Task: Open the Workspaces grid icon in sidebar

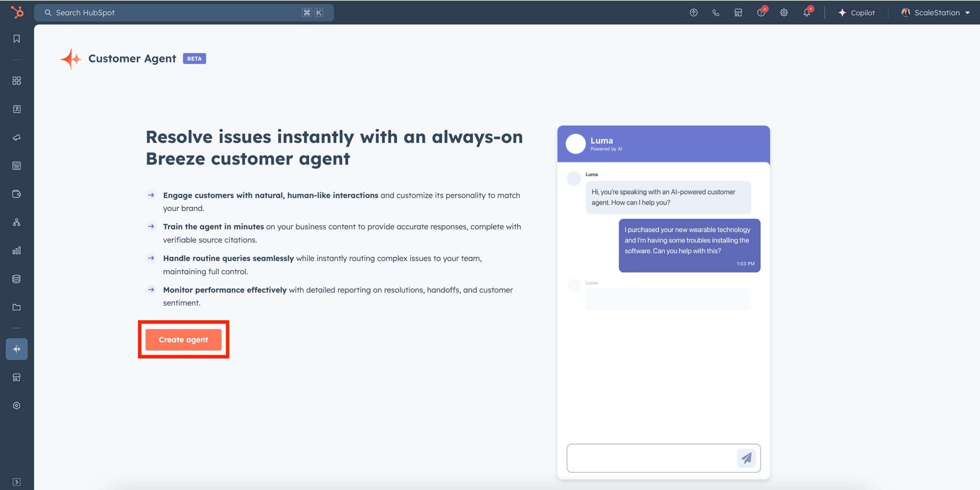Action: [x=16, y=81]
